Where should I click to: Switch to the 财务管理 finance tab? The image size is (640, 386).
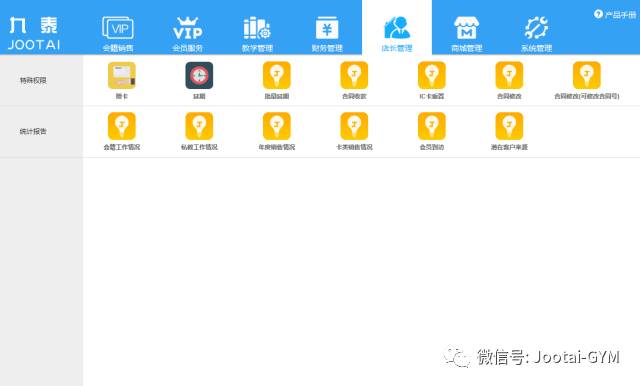click(x=327, y=33)
